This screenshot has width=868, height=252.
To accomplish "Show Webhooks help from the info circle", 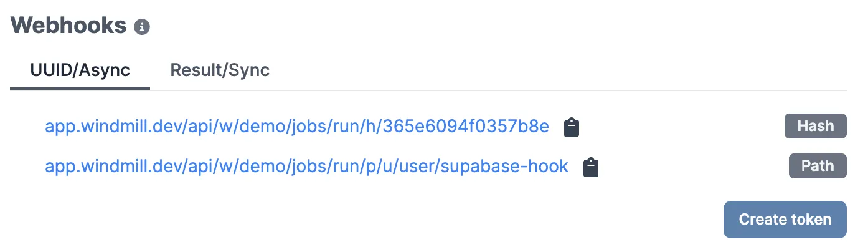I will [x=143, y=27].
